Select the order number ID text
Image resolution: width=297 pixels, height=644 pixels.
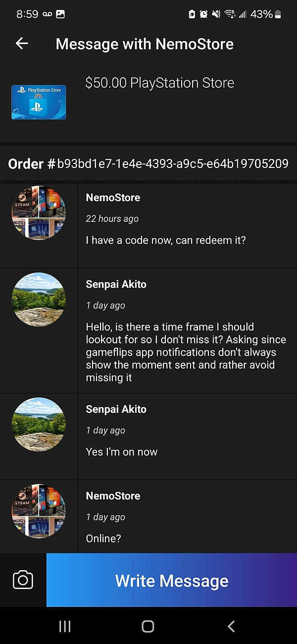[172, 163]
